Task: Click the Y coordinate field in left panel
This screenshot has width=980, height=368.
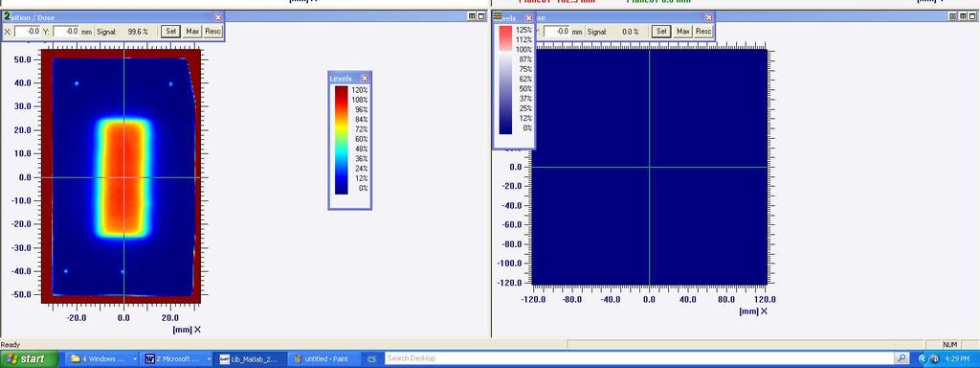Action: tap(66, 32)
